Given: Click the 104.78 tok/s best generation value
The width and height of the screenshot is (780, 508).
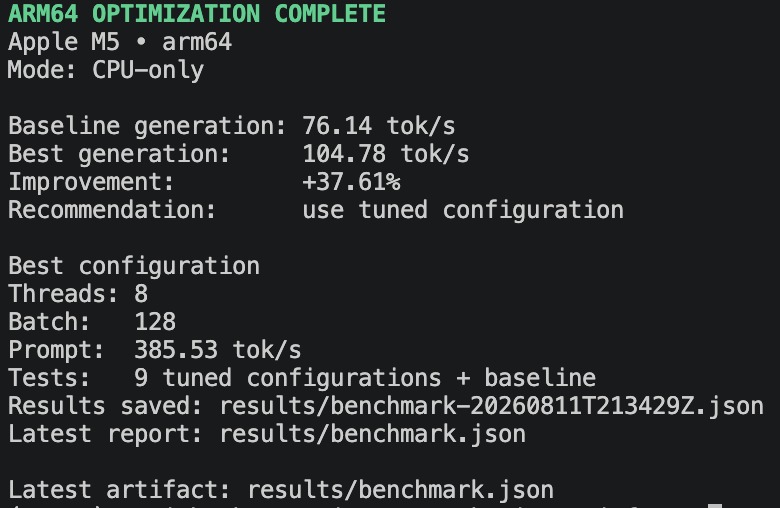Looking at the screenshot, I should click(386, 154).
